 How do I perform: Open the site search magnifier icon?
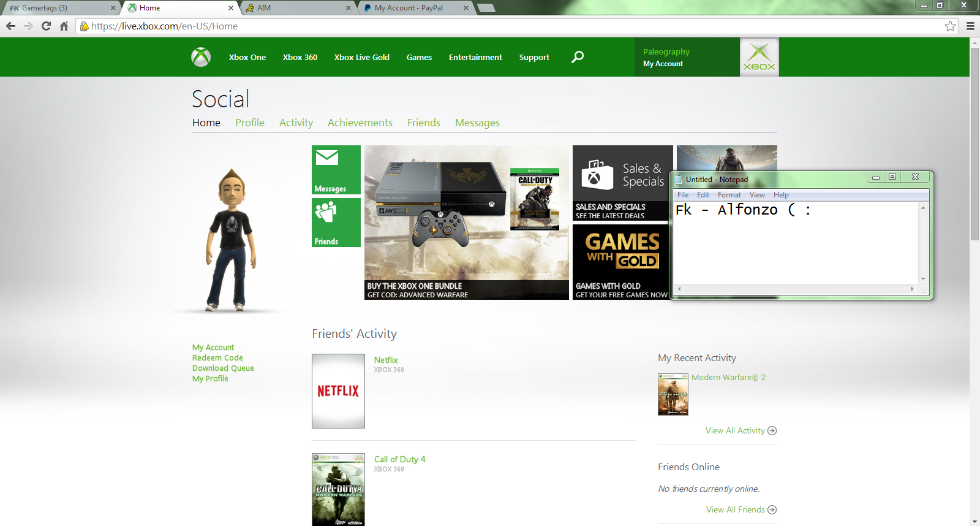(x=578, y=57)
